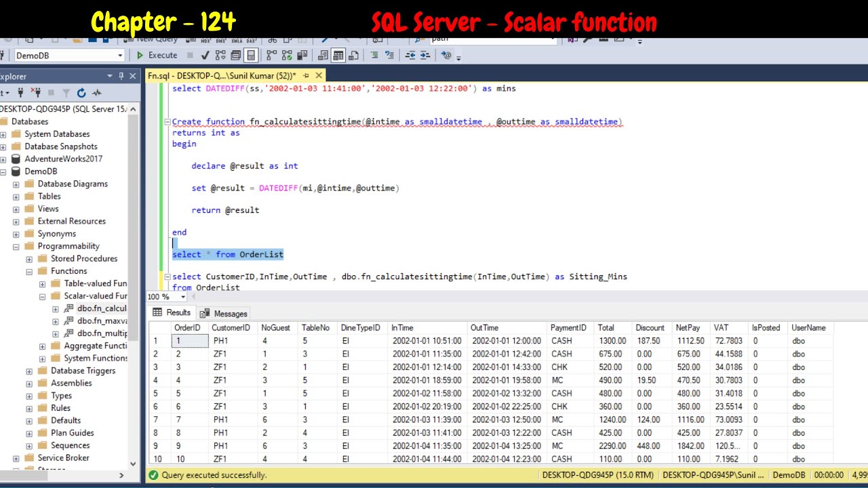868x488 pixels.
Task: Click the Object Explorer Filter funnel icon
Action: click(x=66, y=93)
